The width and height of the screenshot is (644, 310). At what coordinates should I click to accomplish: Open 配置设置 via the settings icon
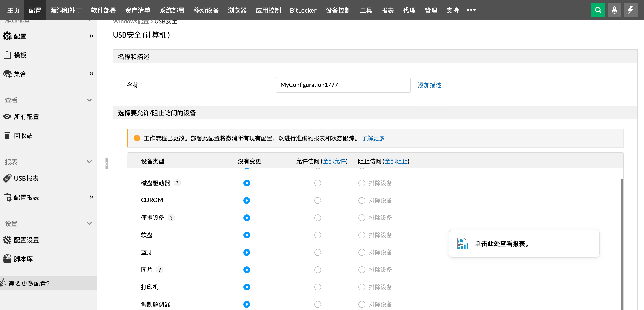tap(7, 240)
